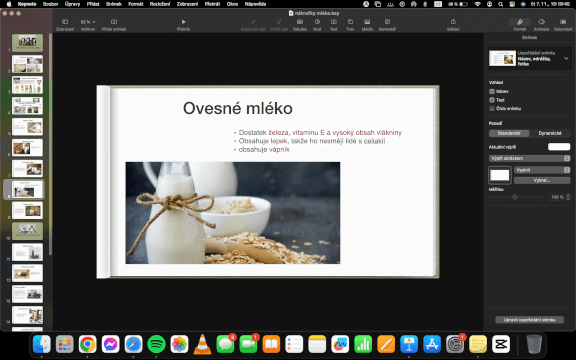Uncheck the Text appearance checkbox
The width and height of the screenshot is (576, 360).
[492, 100]
